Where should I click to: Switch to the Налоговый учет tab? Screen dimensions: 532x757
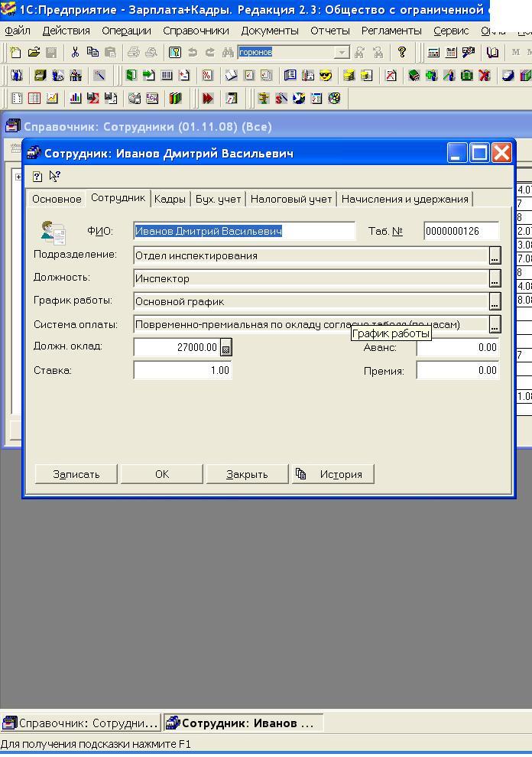291,199
